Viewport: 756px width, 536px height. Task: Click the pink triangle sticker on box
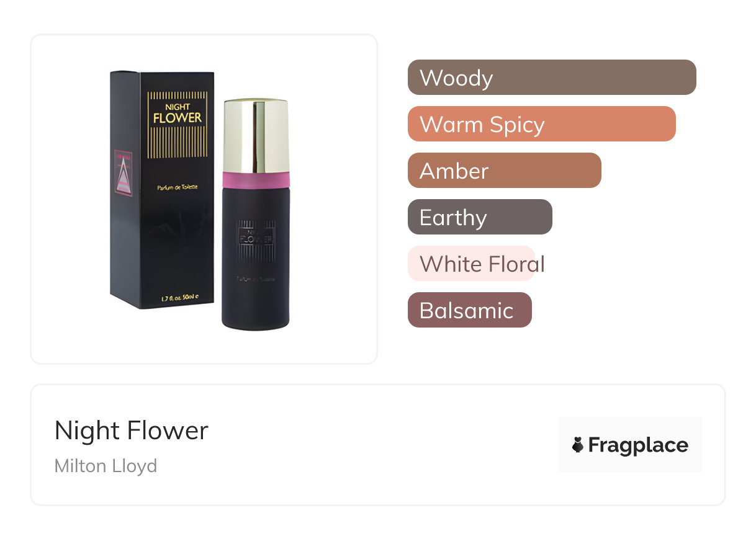[x=122, y=173]
